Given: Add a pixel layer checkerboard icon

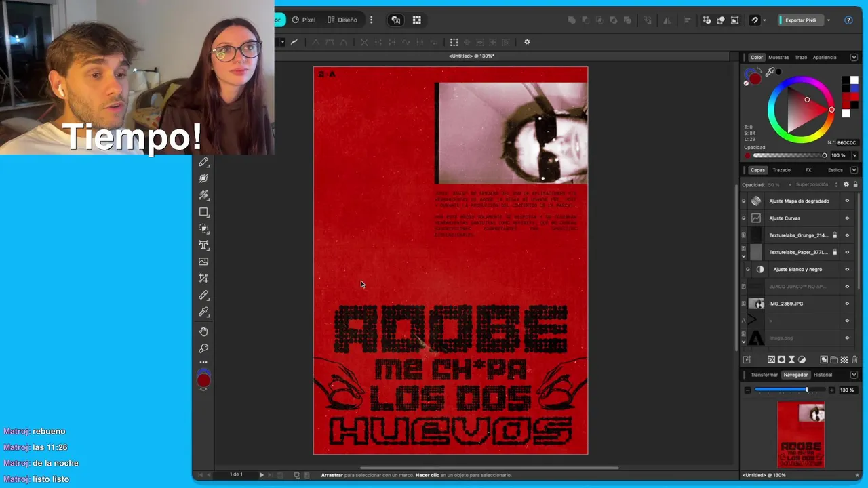Looking at the screenshot, I should point(844,360).
